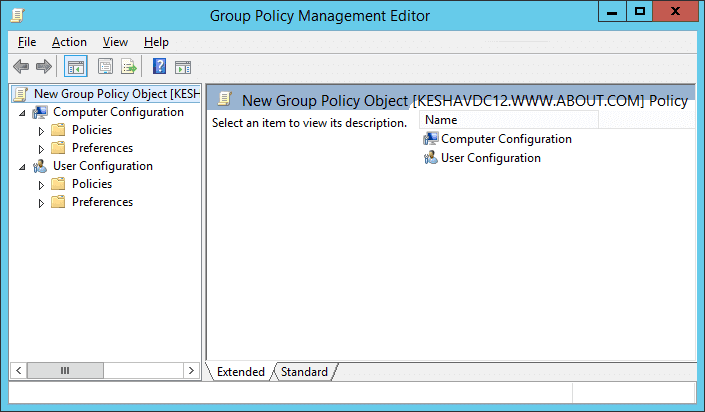Expand Preferences under User Configuration
The height and width of the screenshot is (412, 705).
41,203
